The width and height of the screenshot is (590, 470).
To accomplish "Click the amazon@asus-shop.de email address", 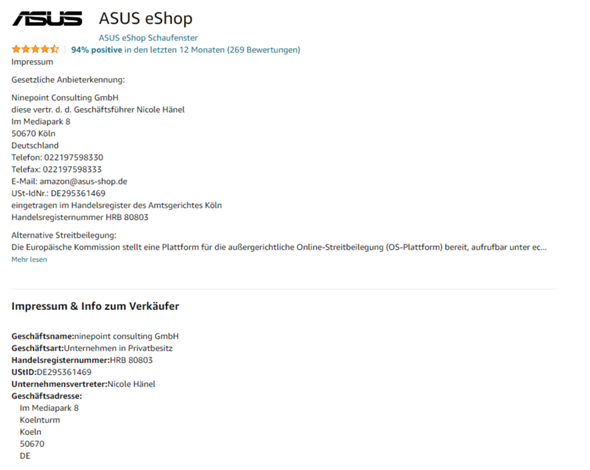I will (x=84, y=181).
